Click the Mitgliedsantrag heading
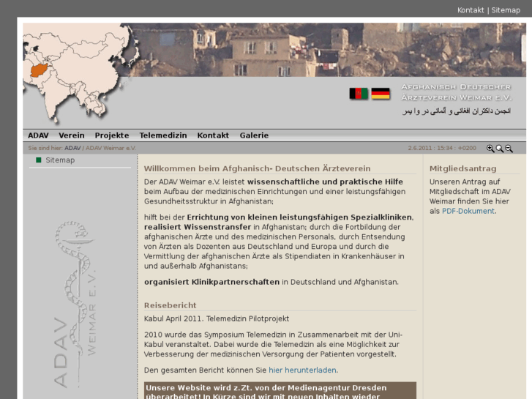This screenshot has width=532, height=399. [x=462, y=169]
